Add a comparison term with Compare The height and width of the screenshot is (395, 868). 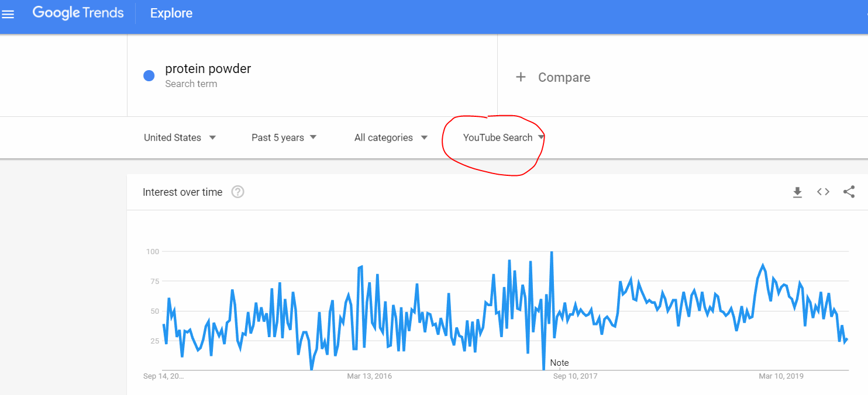click(x=553, y=78)
